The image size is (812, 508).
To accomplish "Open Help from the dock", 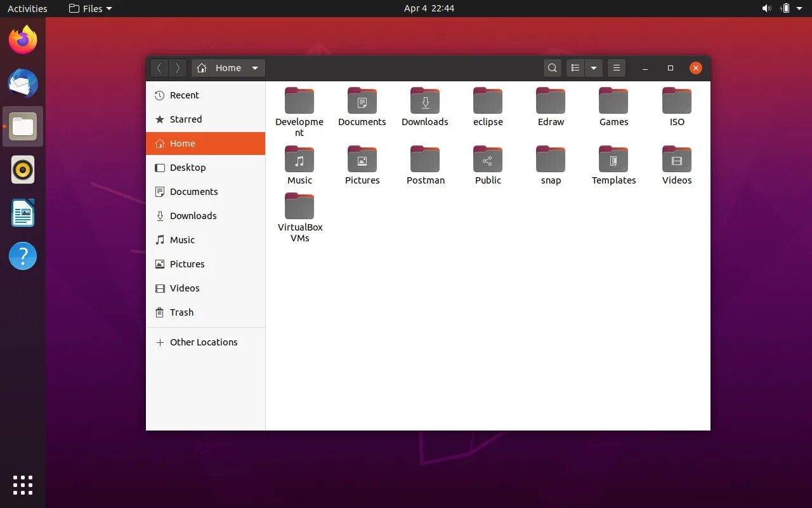I will click(23, 256).
